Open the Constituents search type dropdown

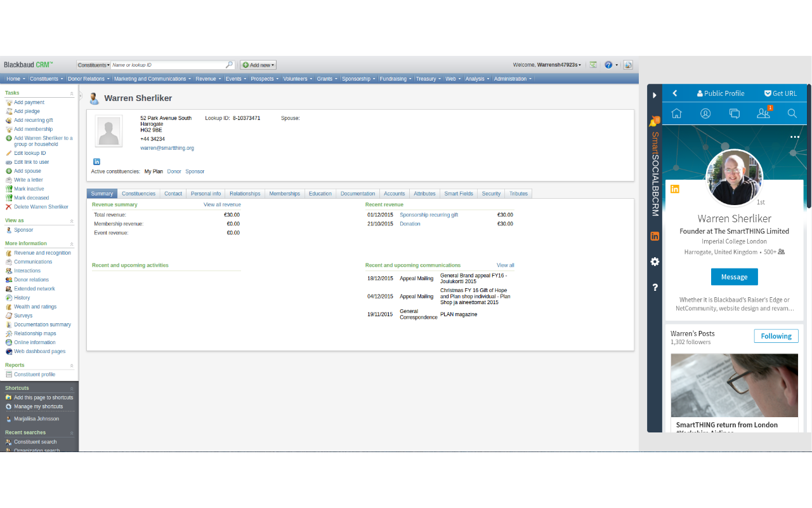coord(94,65)
